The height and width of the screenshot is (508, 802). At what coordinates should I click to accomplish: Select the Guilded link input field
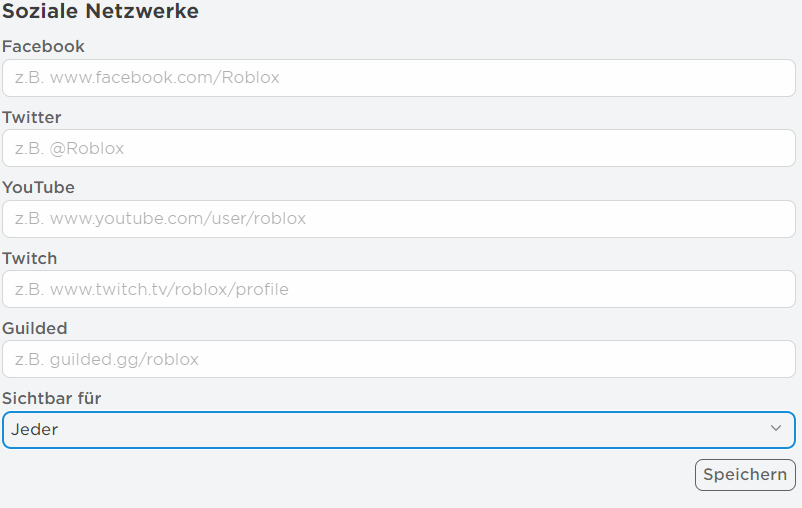(399, 359)
